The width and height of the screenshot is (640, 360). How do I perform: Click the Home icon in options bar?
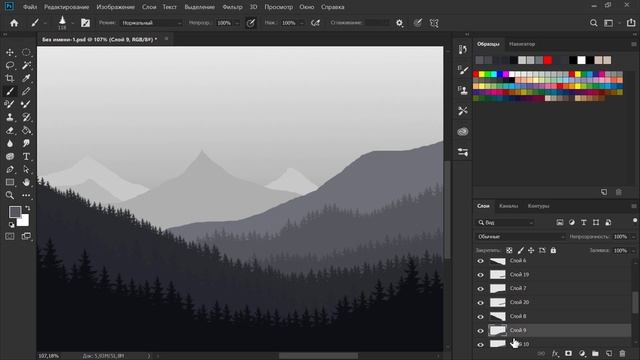click(x=14, y=23)
